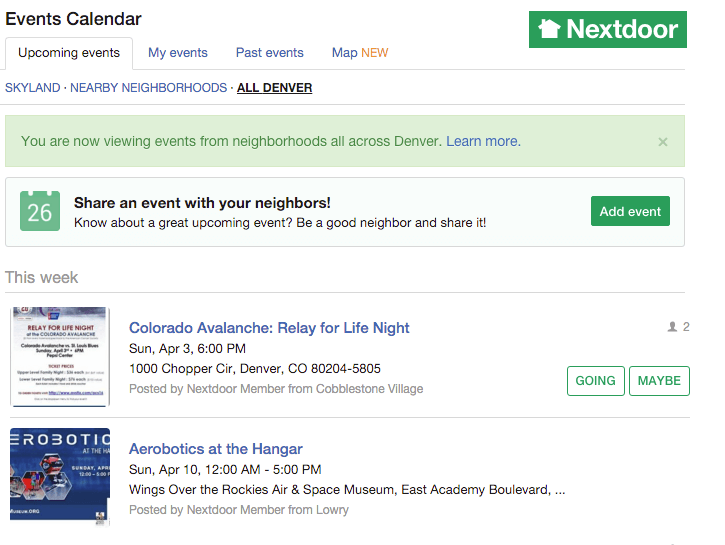Click the 'Sun, Apr 10, 12:00 AM - 5:00 PM' date
725x545 pixels.
pyautogui.click(x=225, y=470)
